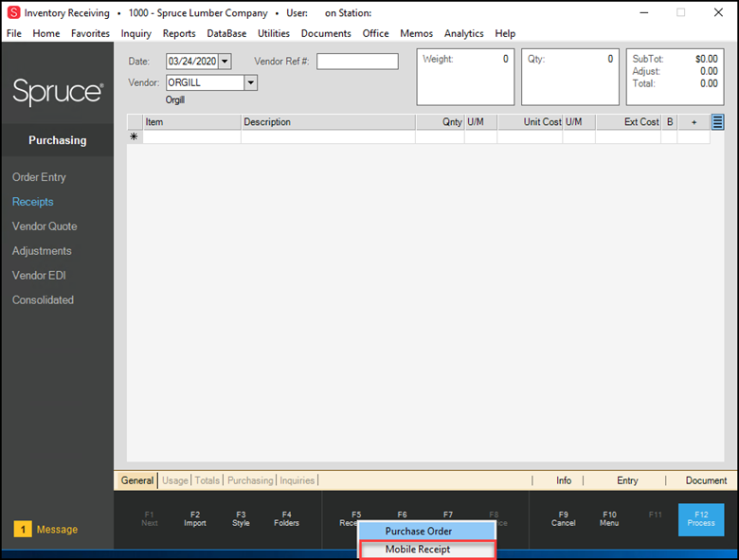Viewport: 739px width, 560px height.
Task: Click the F11 function button
Action: (655, 515)
